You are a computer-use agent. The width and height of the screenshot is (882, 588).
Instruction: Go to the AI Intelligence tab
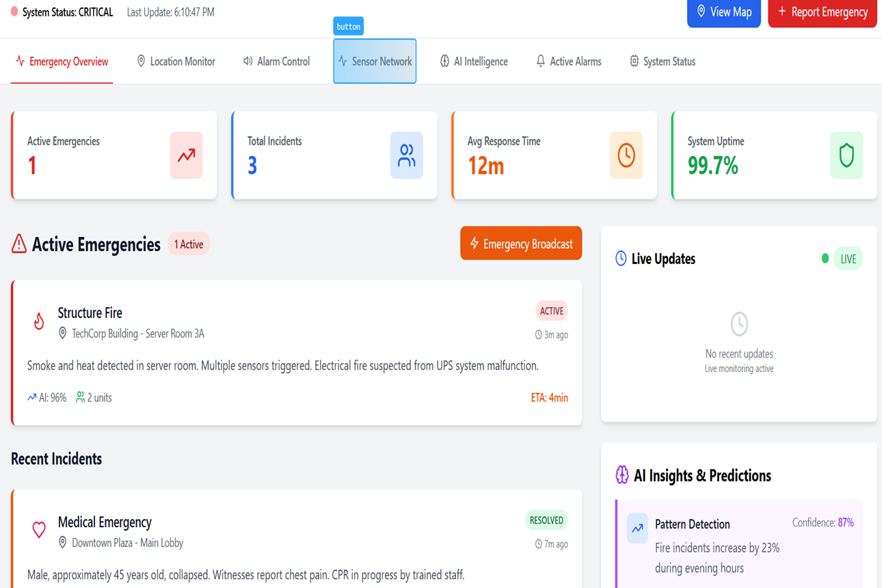474,62
